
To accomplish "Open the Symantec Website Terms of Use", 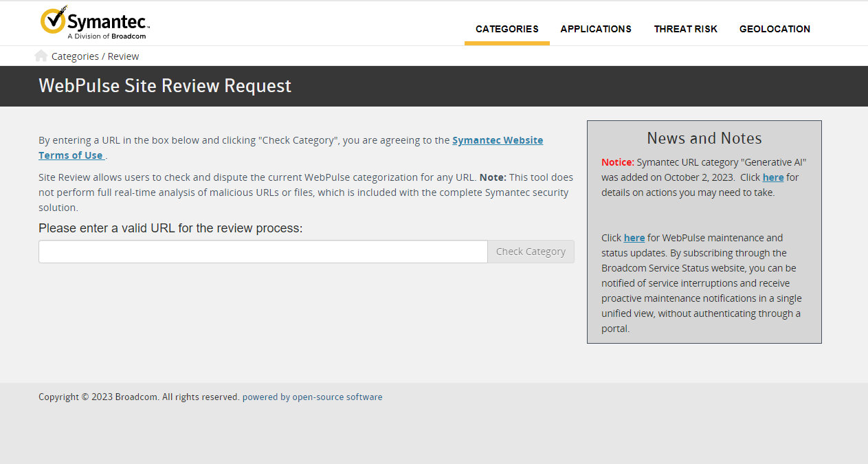I will click(498, 140).
